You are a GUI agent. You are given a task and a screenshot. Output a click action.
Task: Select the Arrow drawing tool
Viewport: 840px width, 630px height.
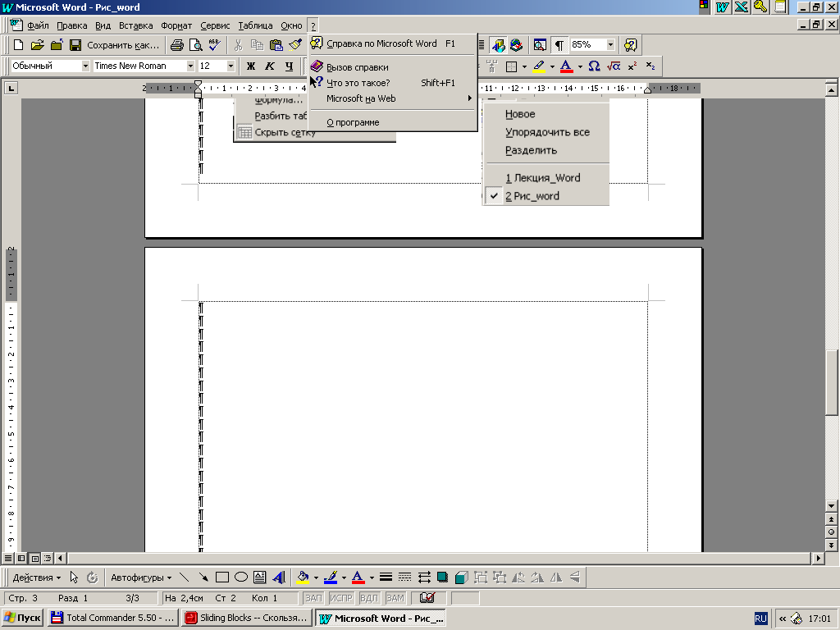pyautogui.click(x=203, y=577)
